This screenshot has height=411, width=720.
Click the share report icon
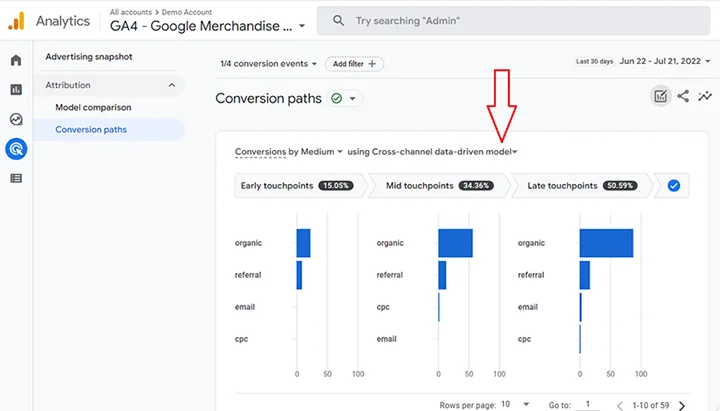(683, 96)
